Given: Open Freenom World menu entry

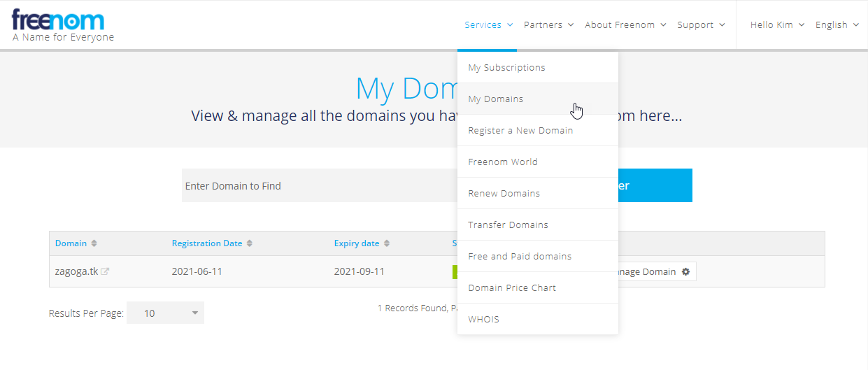Looking at the screenshot, I should [538, 162].
